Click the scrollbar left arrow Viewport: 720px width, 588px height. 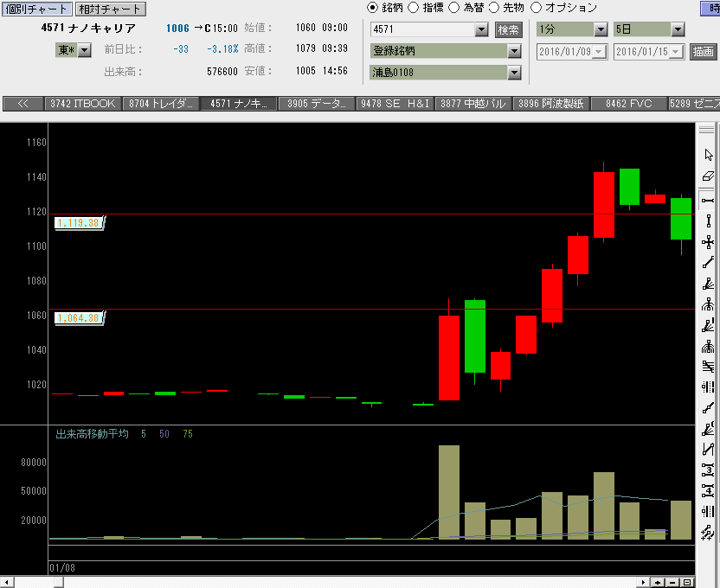[6, 583]
